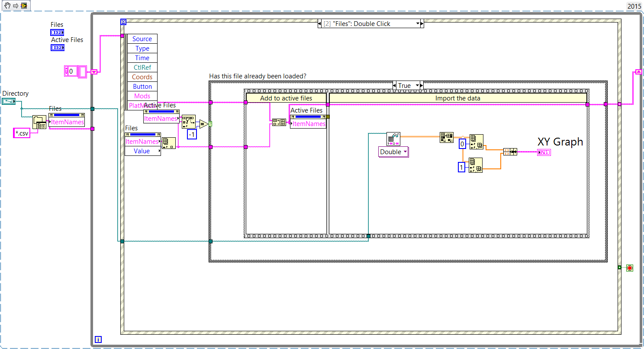Click the "Has this file already been loaded?" label
Viewport: 644px width, 349px height.
coord(258,76)
